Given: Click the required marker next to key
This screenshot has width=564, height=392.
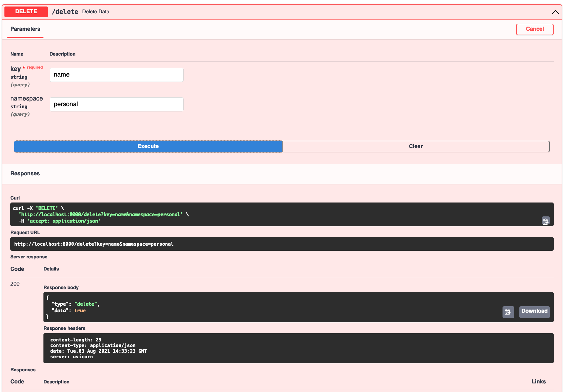Looking at the screenshot, I should [x=33, y=67].
